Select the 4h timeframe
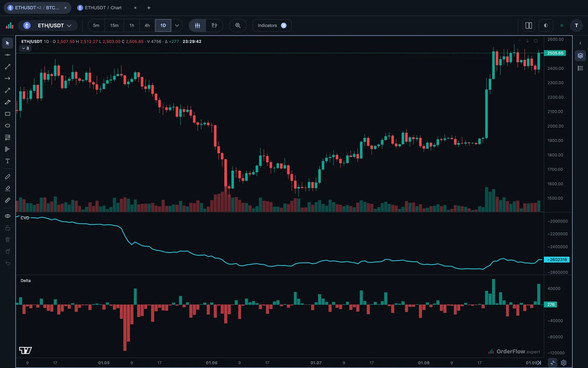 coord(147,25)
